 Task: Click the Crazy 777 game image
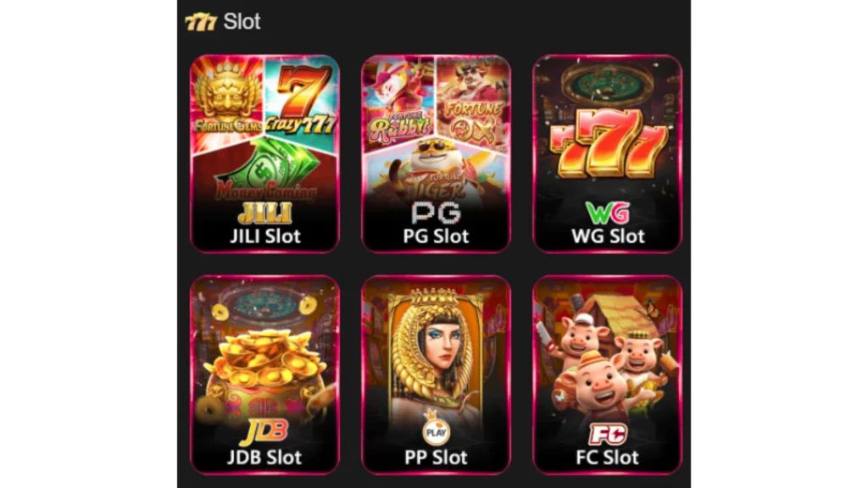coord(302,100)
